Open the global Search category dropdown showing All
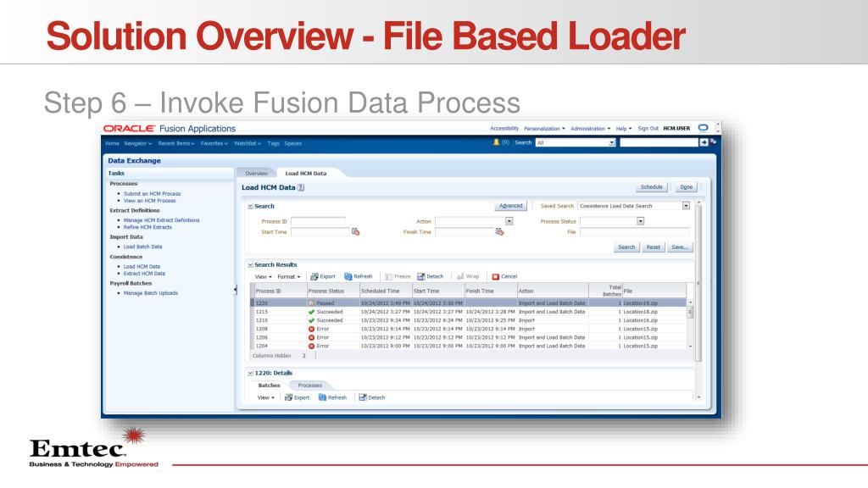Screen dimensions: 868x488 pos(612,142)
